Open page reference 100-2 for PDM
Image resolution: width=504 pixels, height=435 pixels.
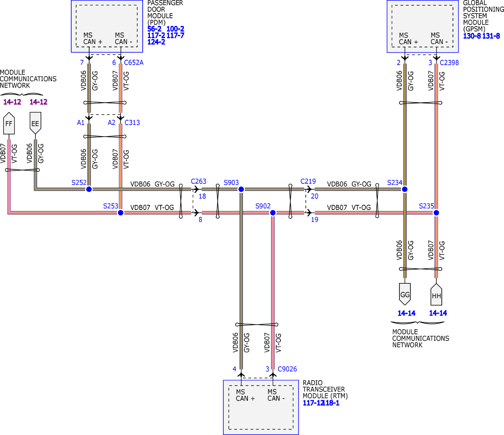point(175,29)
